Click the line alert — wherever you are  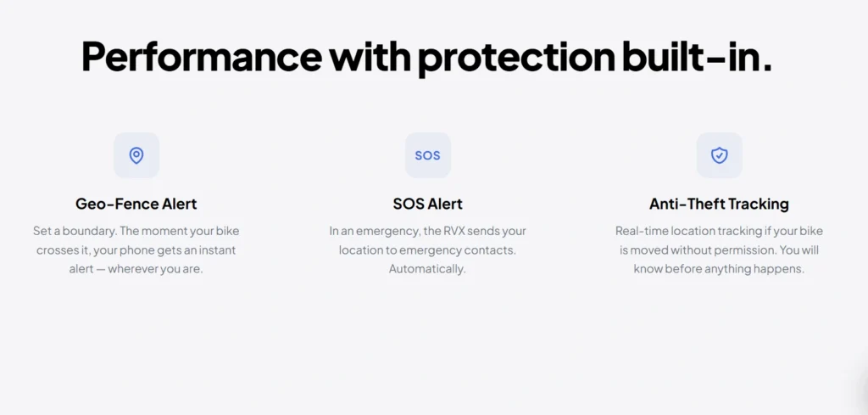click(136, 269)
